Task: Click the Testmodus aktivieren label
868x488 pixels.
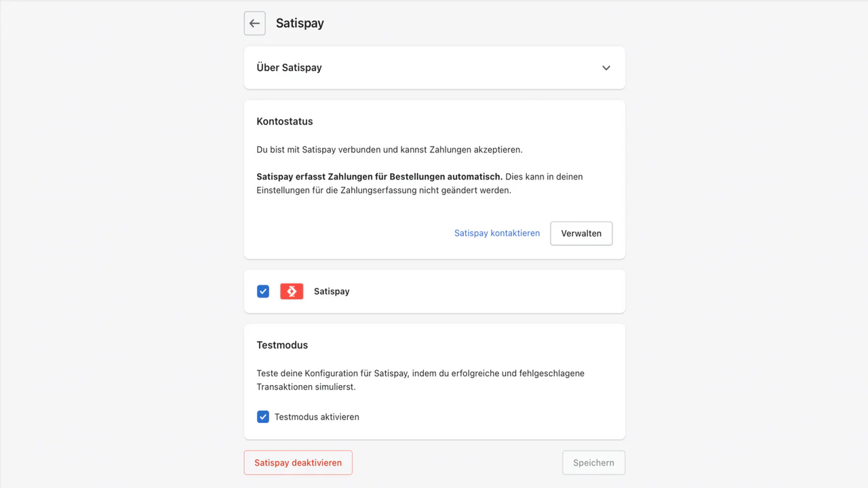Action: (317, 417)
